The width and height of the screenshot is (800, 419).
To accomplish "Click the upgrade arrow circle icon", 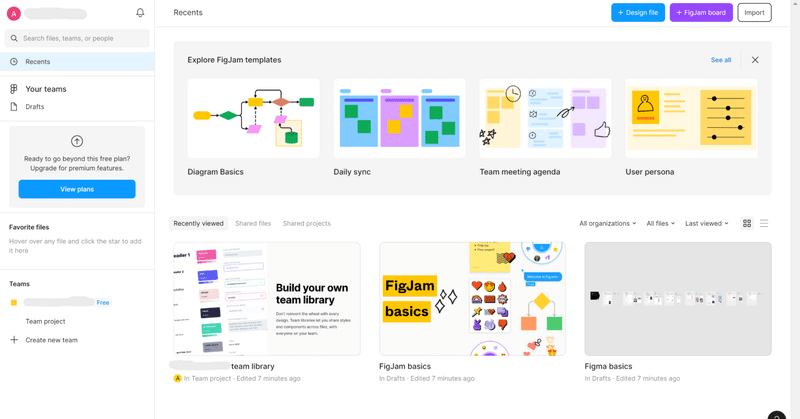I will tap(77, 141).
